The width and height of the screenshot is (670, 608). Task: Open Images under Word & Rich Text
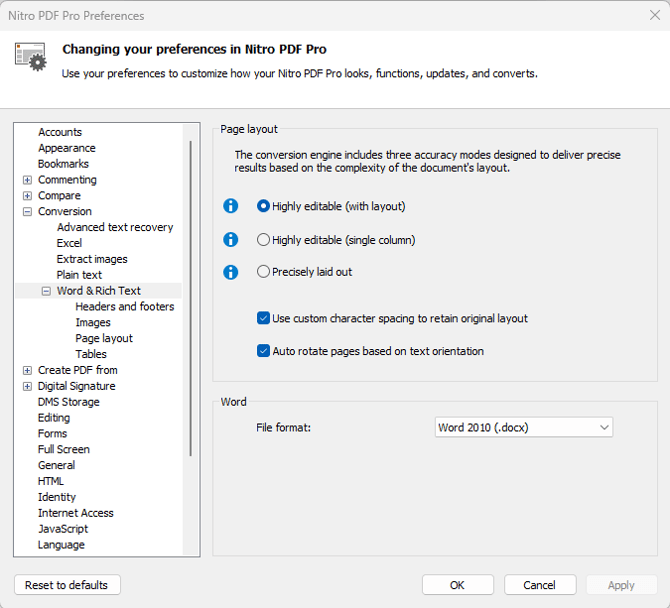(x=93, y=323)
